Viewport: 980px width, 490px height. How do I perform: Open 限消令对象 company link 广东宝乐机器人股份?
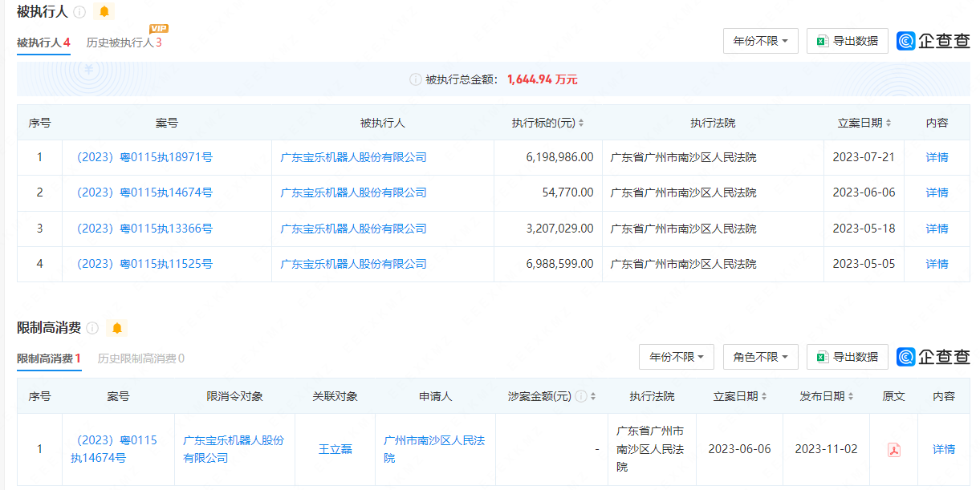pos(234,449)
